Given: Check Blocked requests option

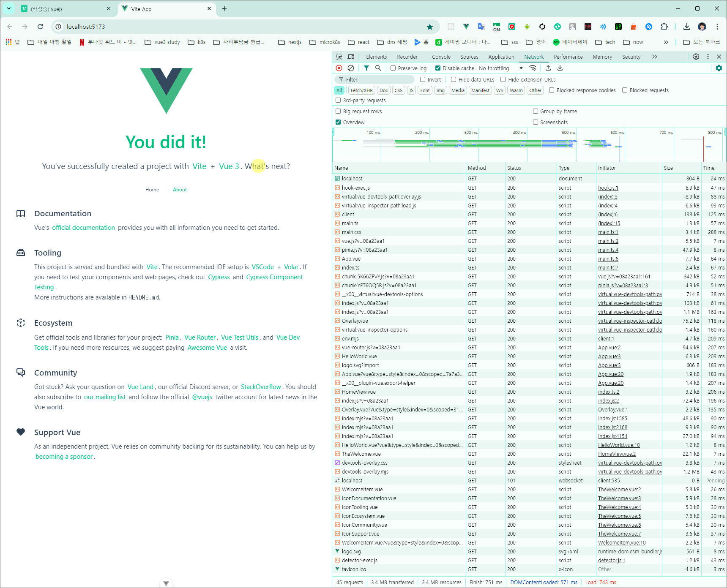Looking at the screenshot, I should (x=625, y=90).
